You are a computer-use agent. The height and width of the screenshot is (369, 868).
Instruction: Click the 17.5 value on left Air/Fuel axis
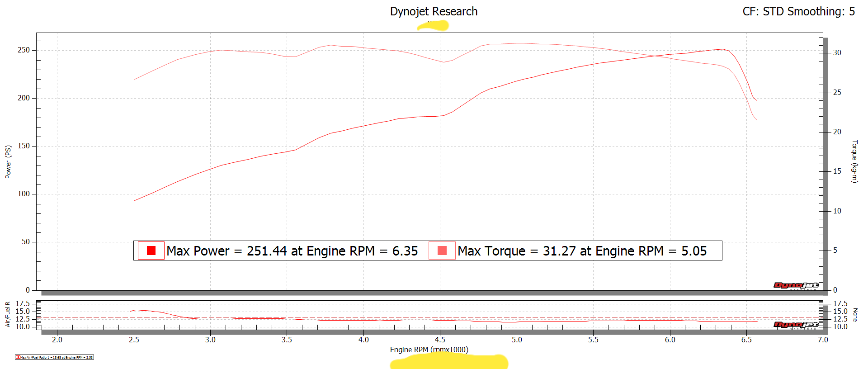[23, 303]
